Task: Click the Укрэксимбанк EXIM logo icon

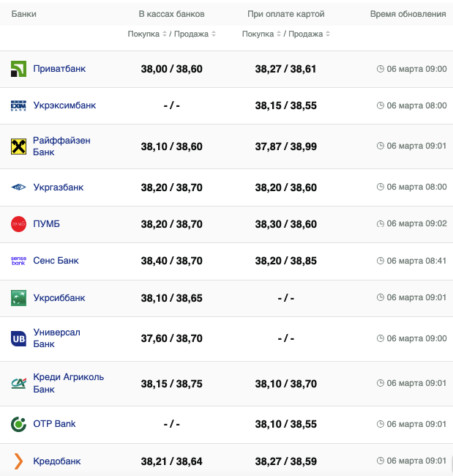Action: click(18, 105)
